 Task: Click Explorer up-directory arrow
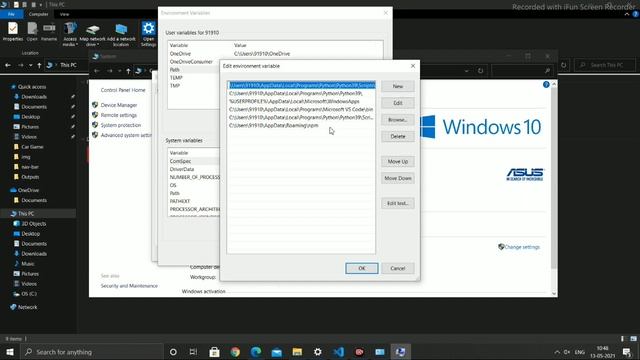click(x=39, y=65)
